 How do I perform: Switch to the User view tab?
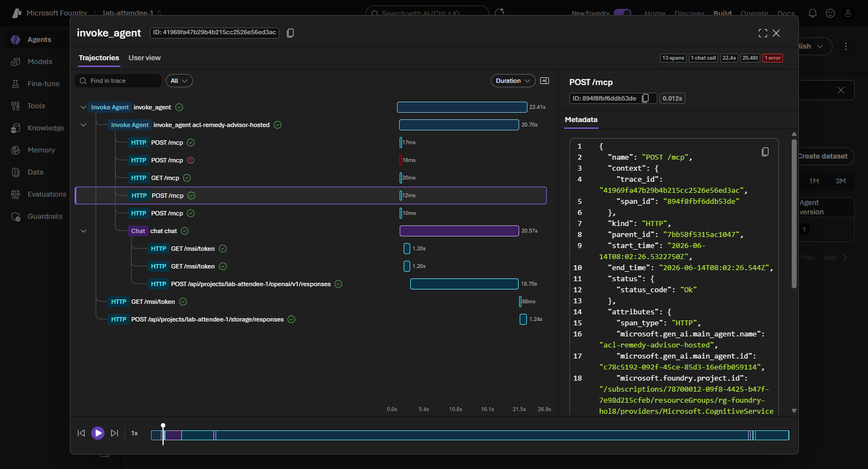click(x=145, y=58)
